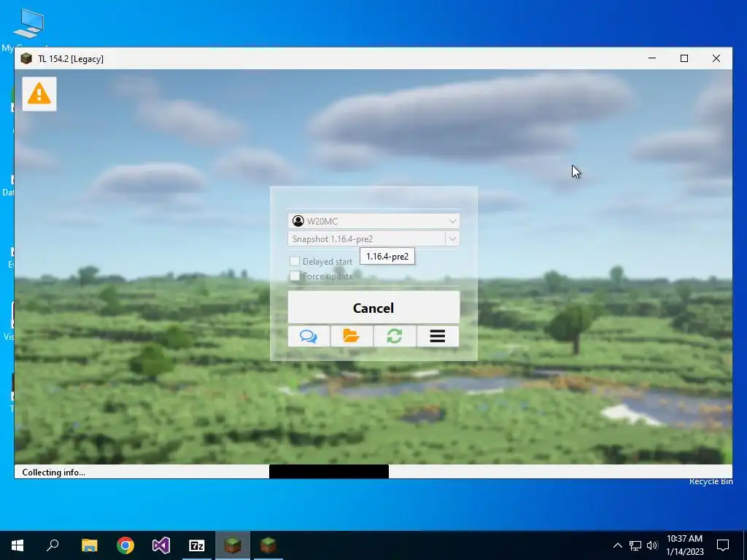
Task: Enable the Delayed start checkbox
Action: pos(295,261)
